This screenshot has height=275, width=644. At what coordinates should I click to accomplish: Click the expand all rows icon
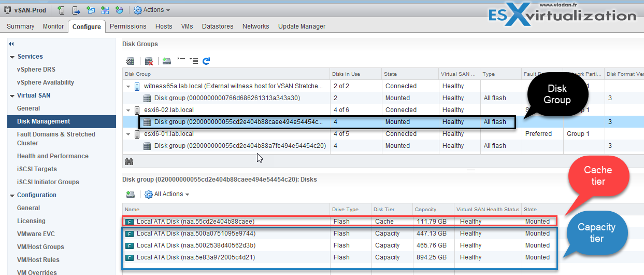(194, 61)
